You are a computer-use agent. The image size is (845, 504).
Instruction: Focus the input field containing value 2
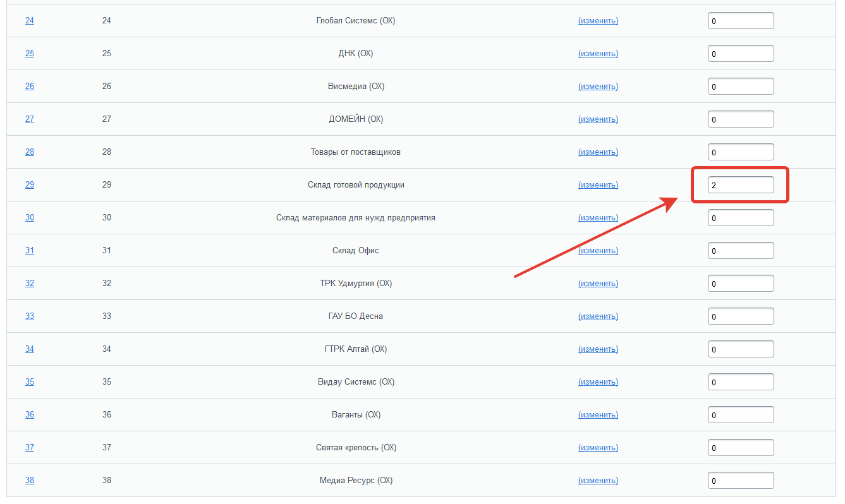coord(740,185)
